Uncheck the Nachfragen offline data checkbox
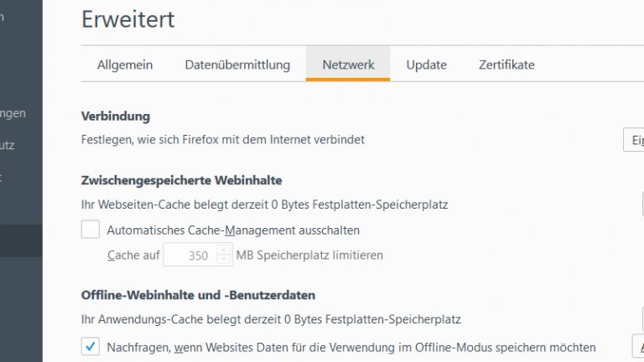Image resolution: width=644 pixels, height=362 pixels. tap(91, 346)
